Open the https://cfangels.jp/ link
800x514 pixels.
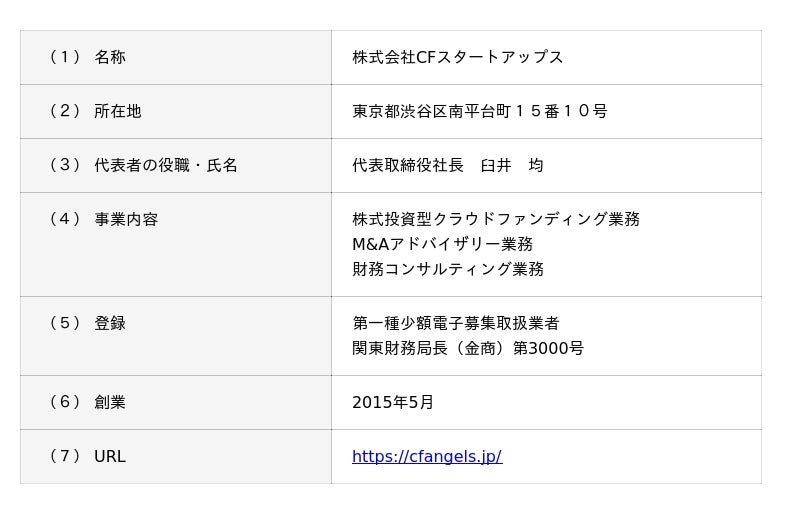(426, 457)
